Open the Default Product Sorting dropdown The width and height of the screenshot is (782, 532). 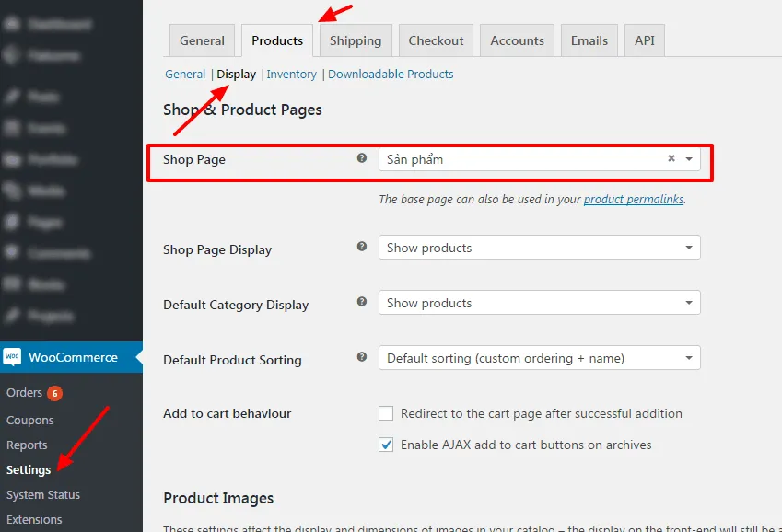click(x=539, y=358)
